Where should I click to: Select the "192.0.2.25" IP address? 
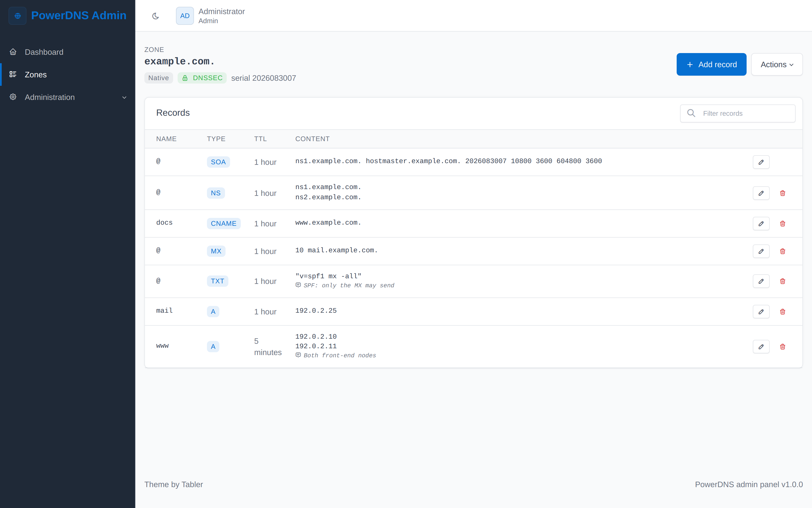(x=316, y=311)
